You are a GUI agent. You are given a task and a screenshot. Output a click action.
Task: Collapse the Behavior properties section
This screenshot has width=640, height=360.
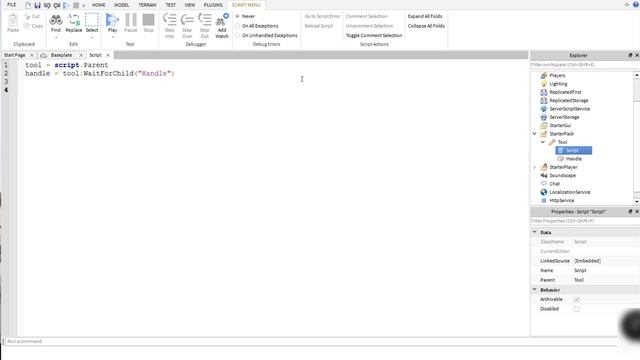pos(535,289)
